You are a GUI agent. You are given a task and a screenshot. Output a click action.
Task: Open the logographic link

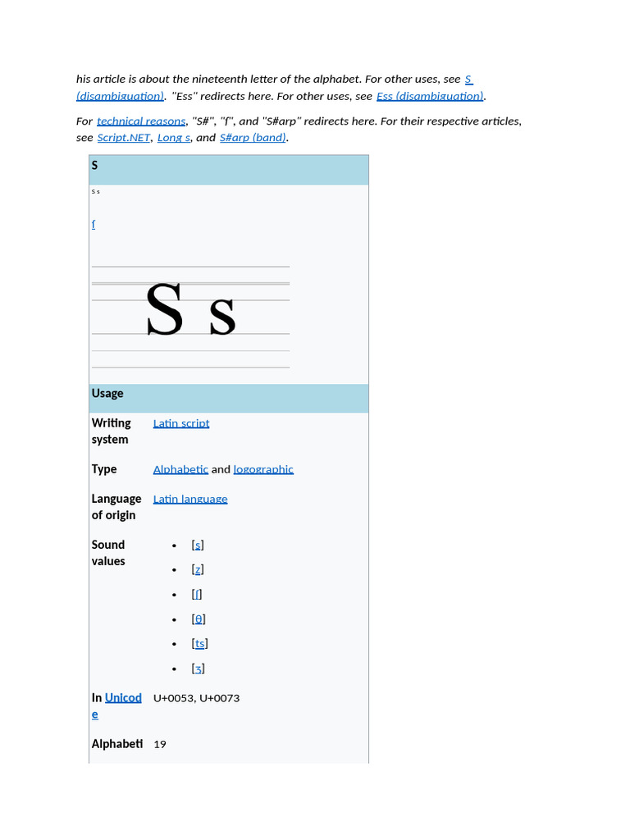click(x=263, y=469)
